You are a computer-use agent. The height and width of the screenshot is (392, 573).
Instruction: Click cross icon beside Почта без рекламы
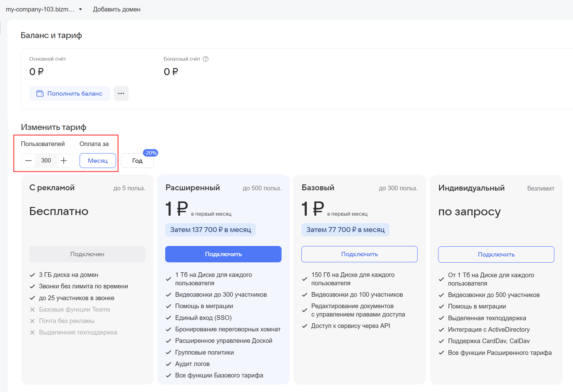pyautogui.click(x=32, y=321)
